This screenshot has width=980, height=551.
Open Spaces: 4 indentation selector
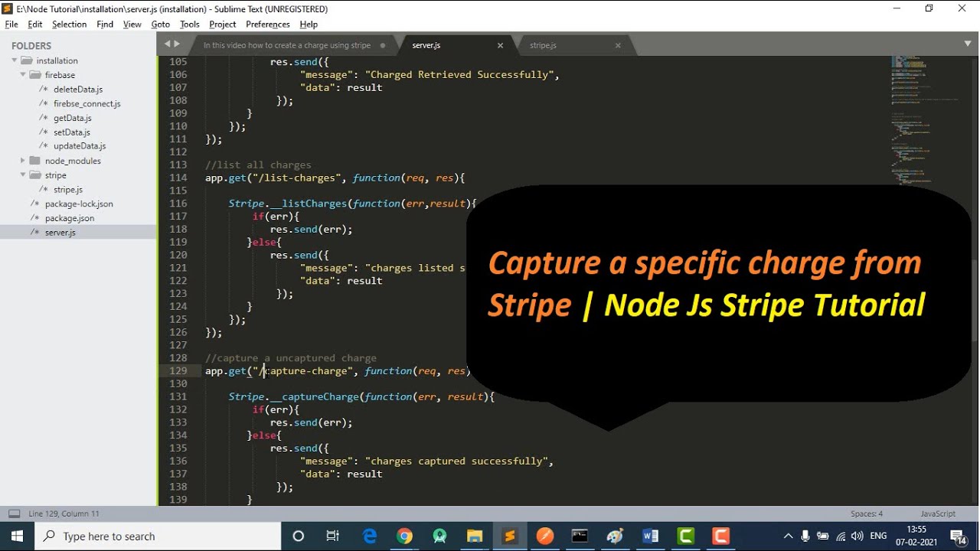tap(867, 514)
